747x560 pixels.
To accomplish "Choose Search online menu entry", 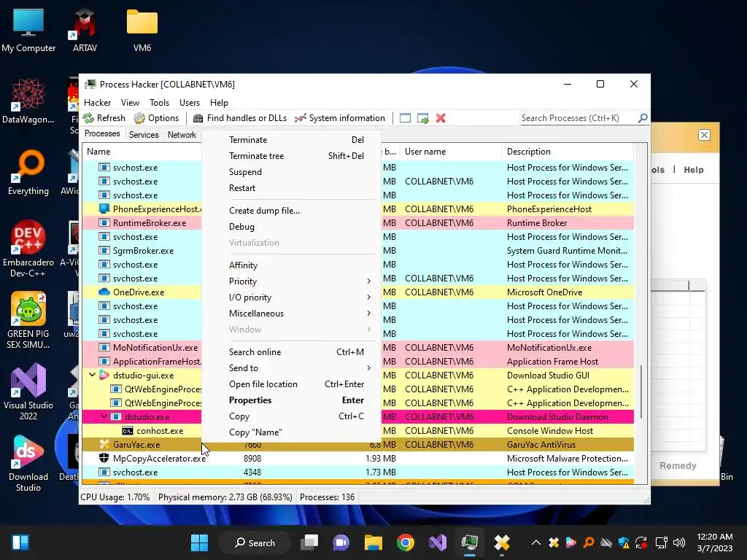I will pos(292,352).
